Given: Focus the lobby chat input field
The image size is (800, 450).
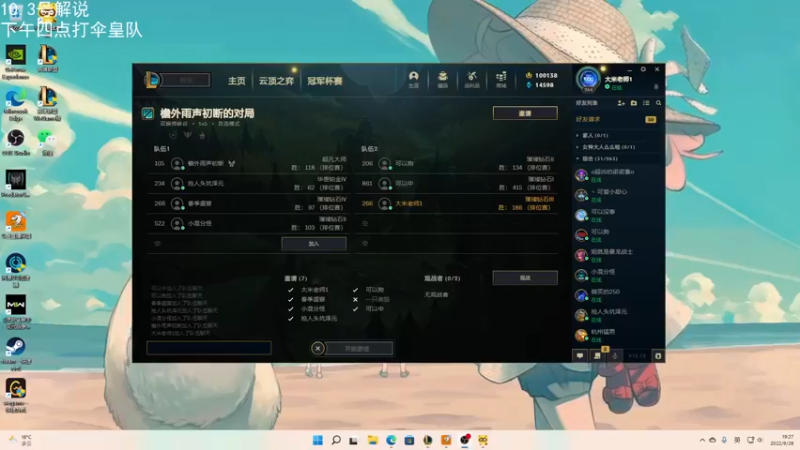Looking at the screenshot, I should click(209, 348).
